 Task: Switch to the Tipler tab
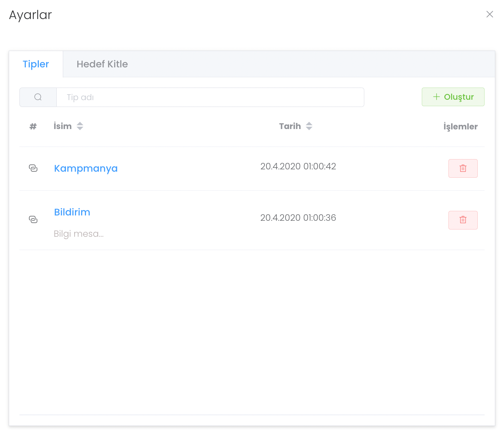tap(36, 64)
